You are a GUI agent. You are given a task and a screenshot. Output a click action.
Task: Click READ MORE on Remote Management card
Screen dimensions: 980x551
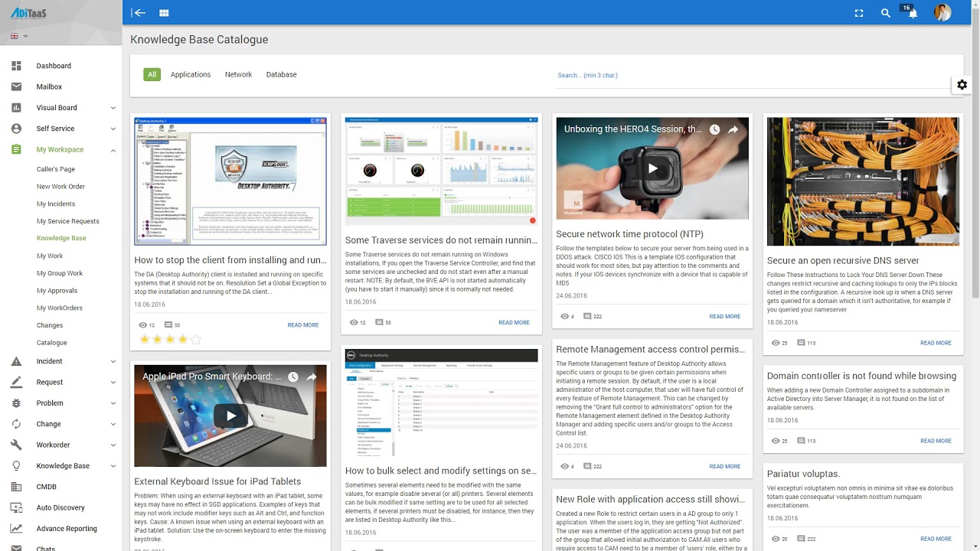[724, 466]
